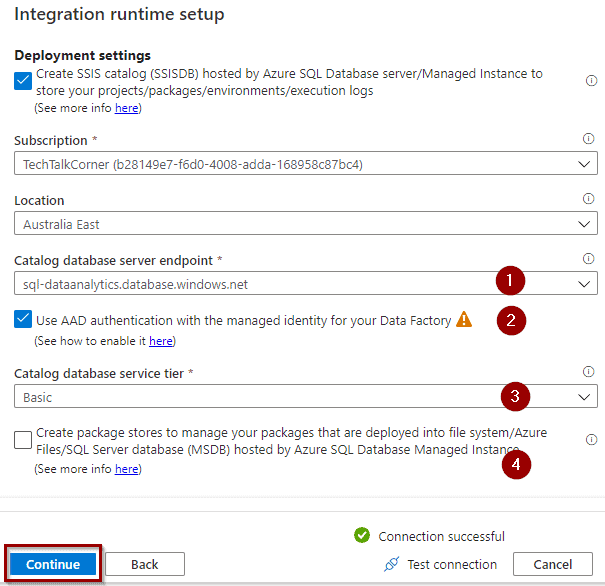The width and height of the screenshot is (605, 586).
Task: Click Catalog database server endpoint info icon
Action: point(588,258)
